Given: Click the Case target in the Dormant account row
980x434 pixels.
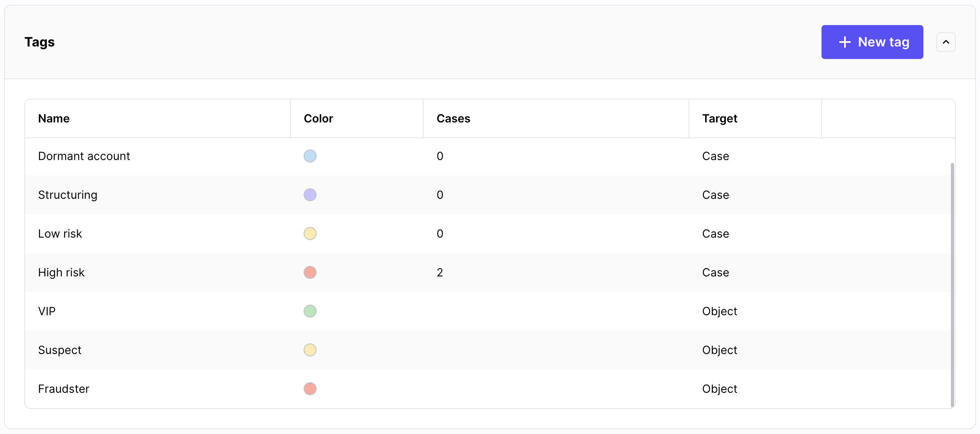Looking at the screenshot, I should pyautogui.click(x=716, y=156).
